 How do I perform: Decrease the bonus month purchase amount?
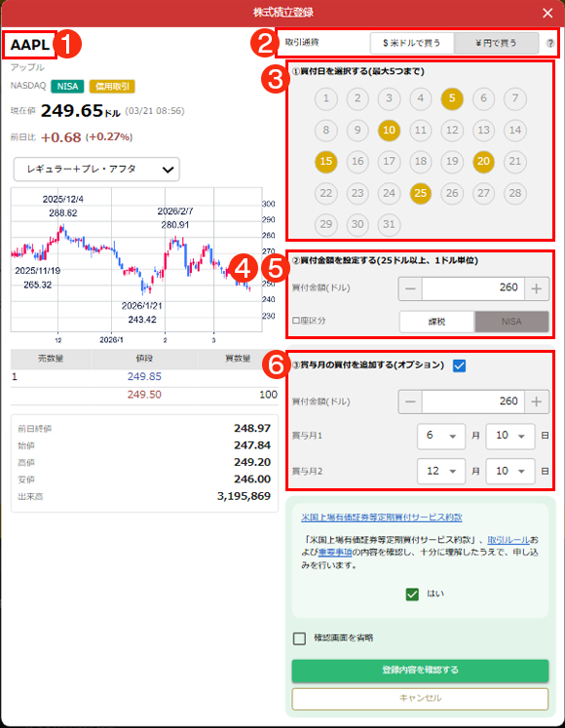(x=410, y=402)
